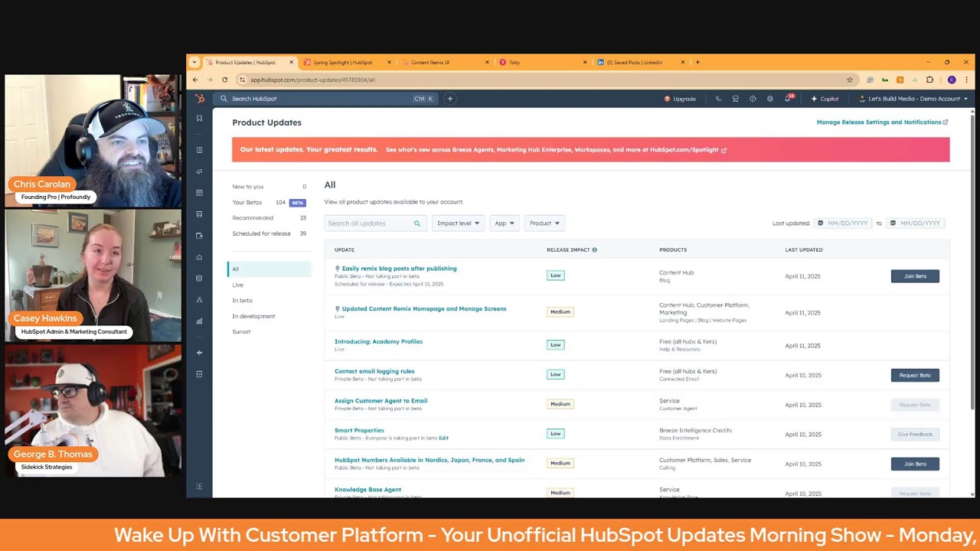The height and width of the screenshot is (551, 980).
Task: Open HubSpot.com/Spotlight link in banner
Action: point(688,150)
